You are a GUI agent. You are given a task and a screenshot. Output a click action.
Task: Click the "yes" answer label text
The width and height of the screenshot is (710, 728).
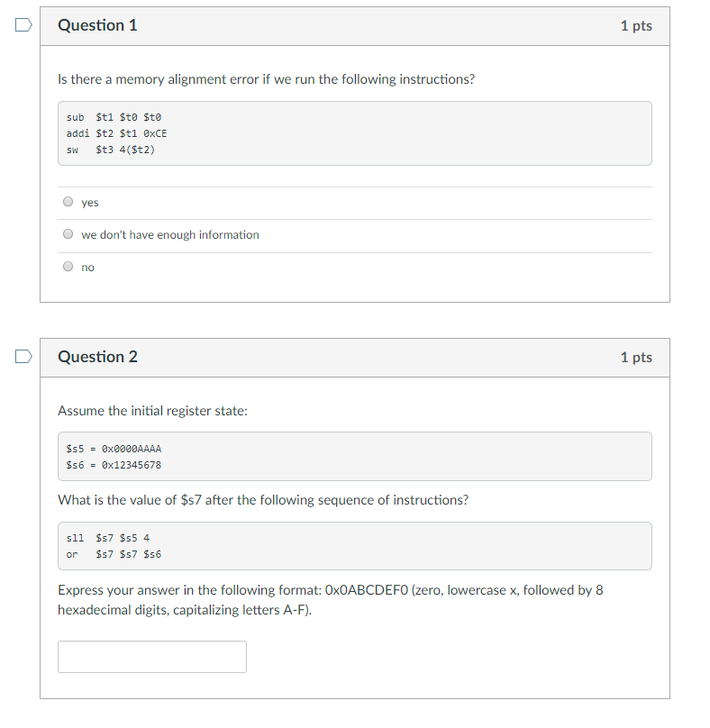click(x=89, y=202)
